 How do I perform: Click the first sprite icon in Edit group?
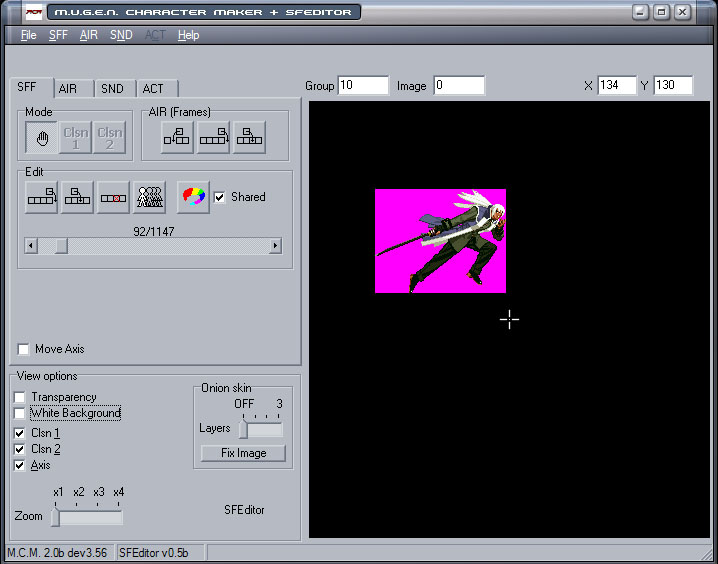pos(42,197)
